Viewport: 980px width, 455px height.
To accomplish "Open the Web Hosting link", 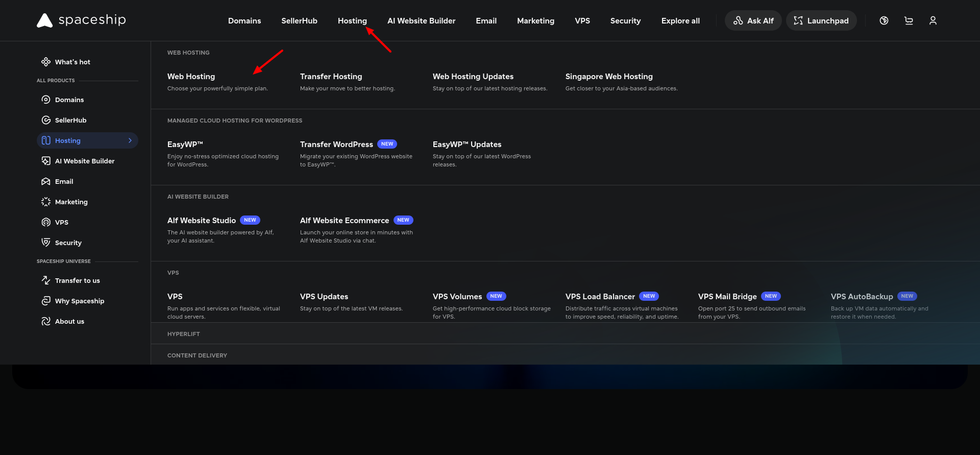I will pos(191,77).
